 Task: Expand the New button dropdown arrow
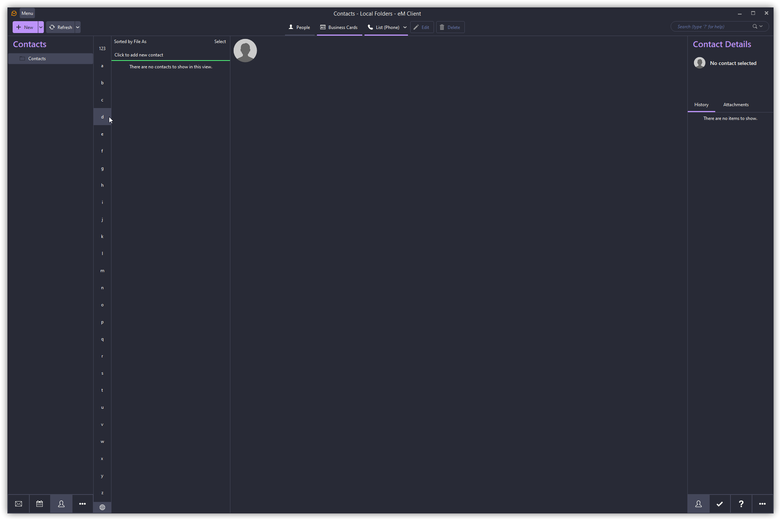click(x=41, y=27)
